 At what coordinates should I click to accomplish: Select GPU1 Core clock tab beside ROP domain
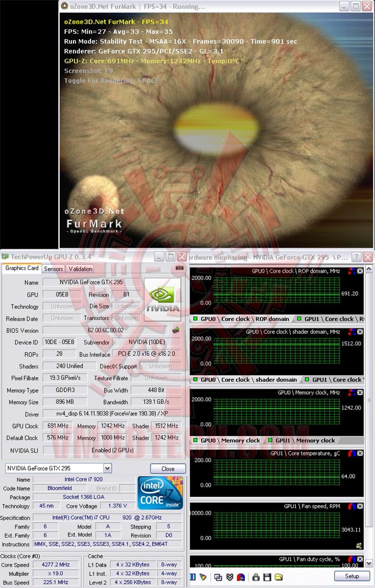pyautogui.click(x=330, y=319)
